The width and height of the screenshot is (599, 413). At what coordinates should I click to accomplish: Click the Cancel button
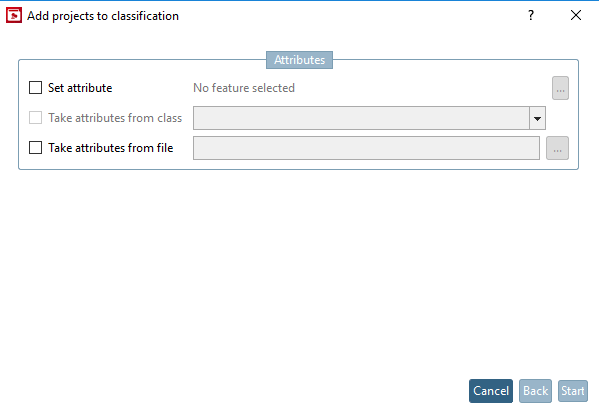coord(491,391)
